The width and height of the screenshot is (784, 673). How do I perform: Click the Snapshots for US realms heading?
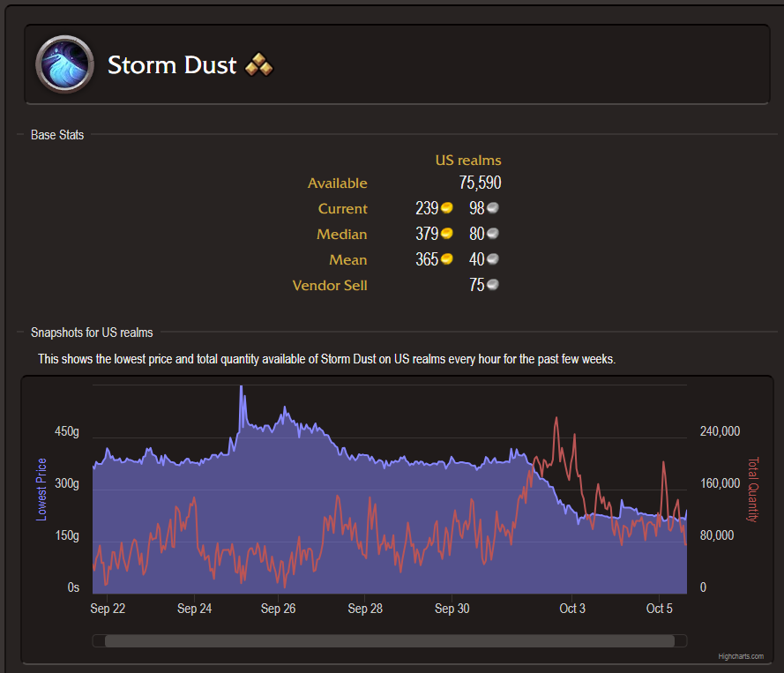pos(92,333)
